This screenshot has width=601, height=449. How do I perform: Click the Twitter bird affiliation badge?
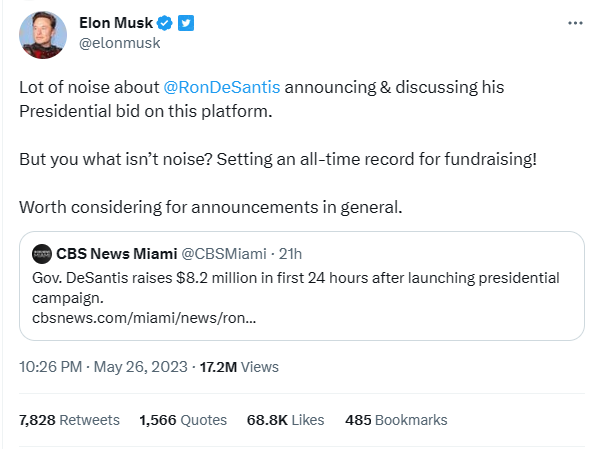point(186,23)
